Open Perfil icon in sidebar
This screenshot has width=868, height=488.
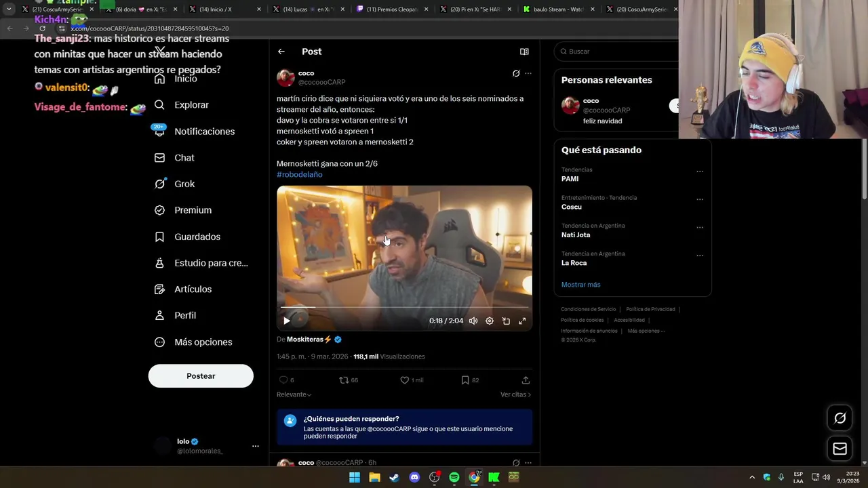159,315
